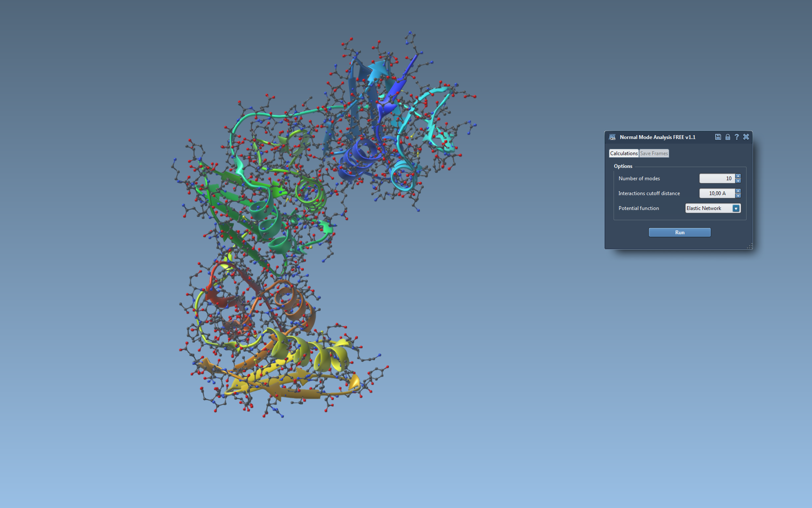
Task: Close the Normal Mode Analysis dialog
Action: (x=746, y=137)
